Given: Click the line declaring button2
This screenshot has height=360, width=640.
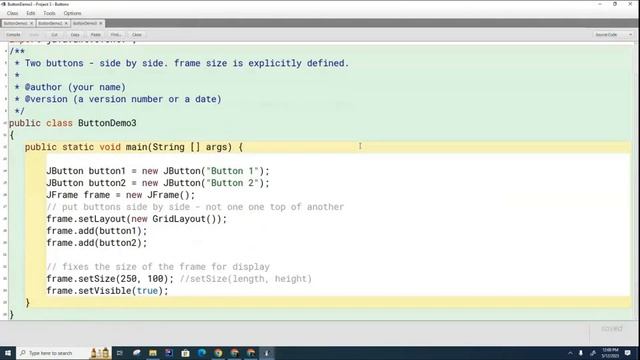Looking at the screenshot, I should (158, 183).
